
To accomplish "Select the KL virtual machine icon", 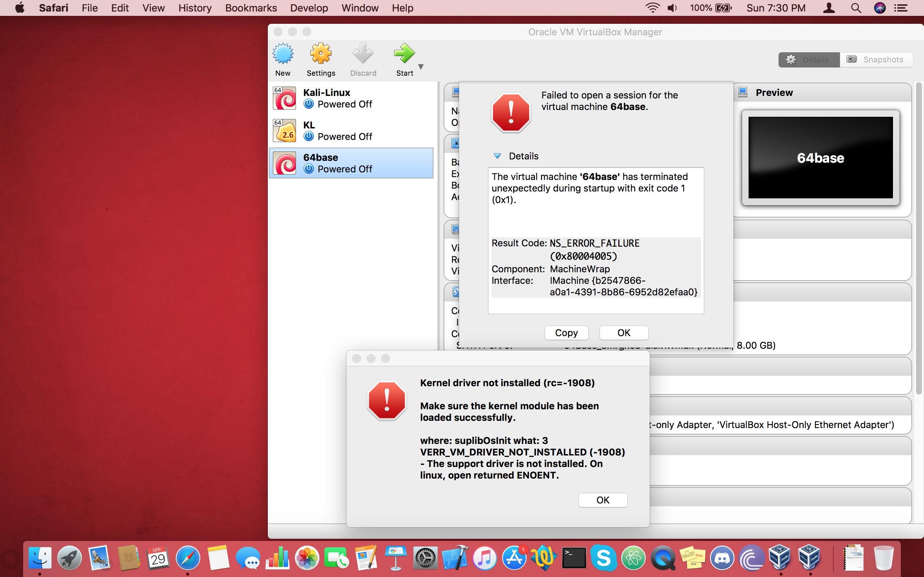I will (284, 131).
